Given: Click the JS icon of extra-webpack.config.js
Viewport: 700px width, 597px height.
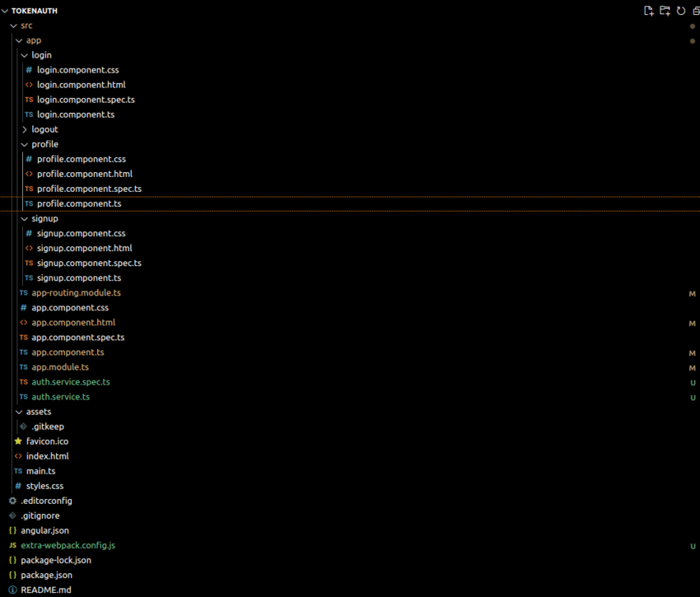Looking at the screenshot, I should [x=13, y=545].
